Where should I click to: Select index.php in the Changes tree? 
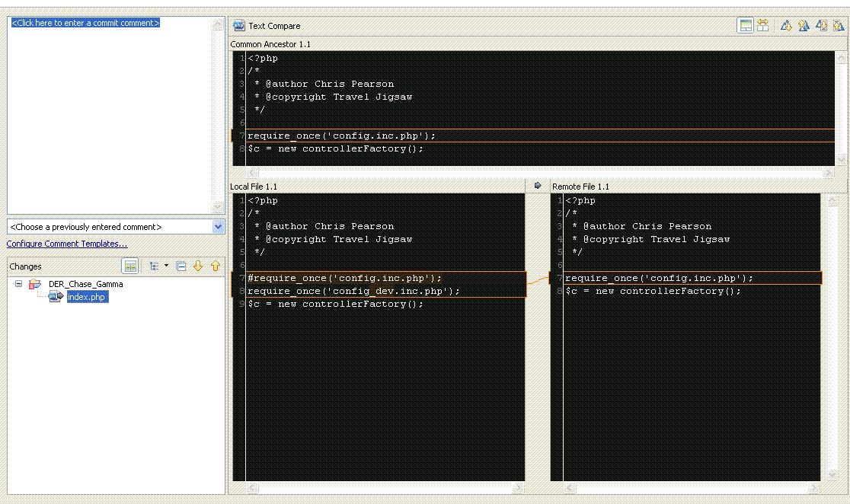pyautogui.click(x=88, y=297)
